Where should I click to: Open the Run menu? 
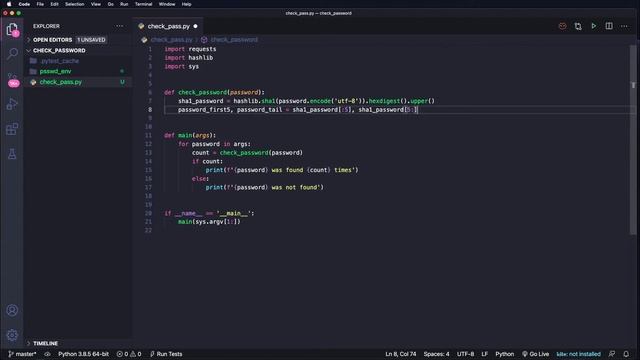coord(124,4)
